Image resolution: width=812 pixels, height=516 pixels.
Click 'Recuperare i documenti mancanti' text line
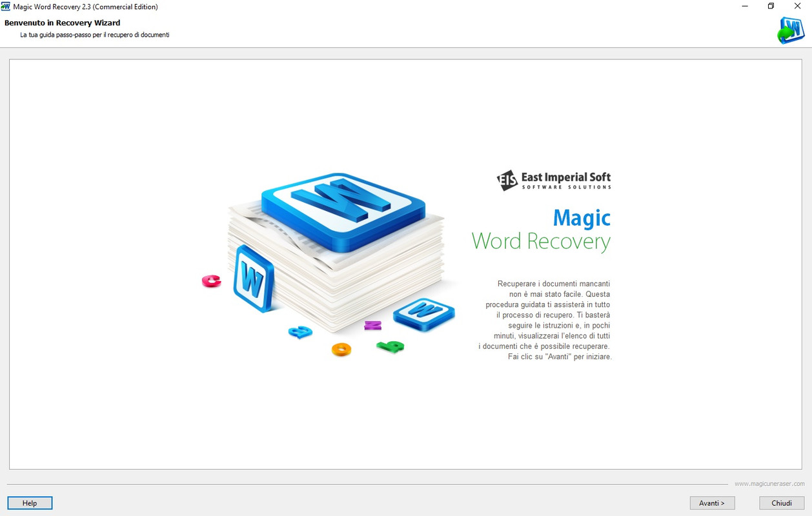(554, 284)
